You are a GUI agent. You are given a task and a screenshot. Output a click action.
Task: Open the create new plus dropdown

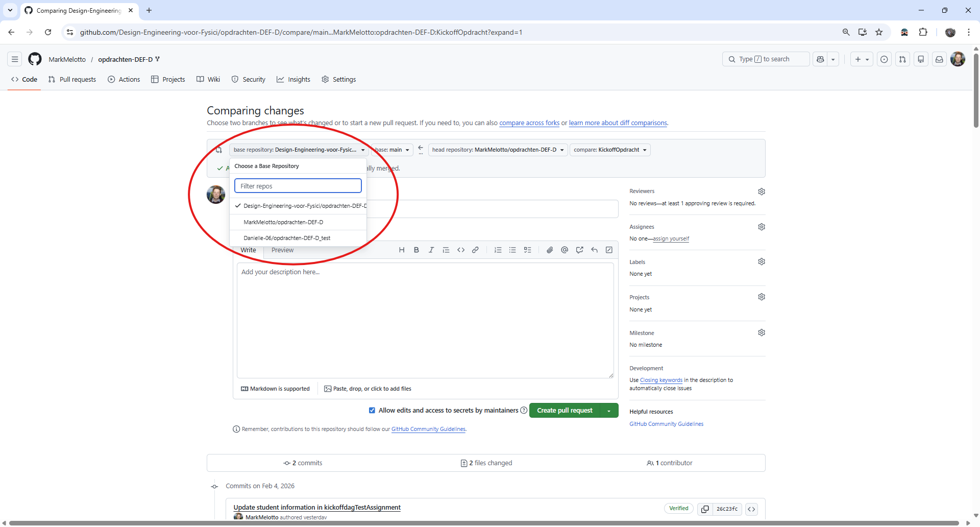click(x=862, y=59)
